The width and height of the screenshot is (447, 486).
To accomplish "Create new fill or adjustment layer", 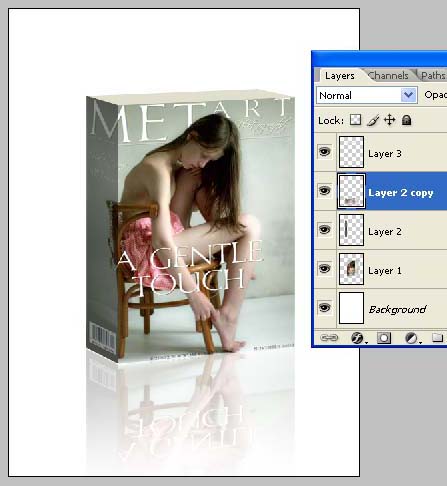I will point(412,338).
